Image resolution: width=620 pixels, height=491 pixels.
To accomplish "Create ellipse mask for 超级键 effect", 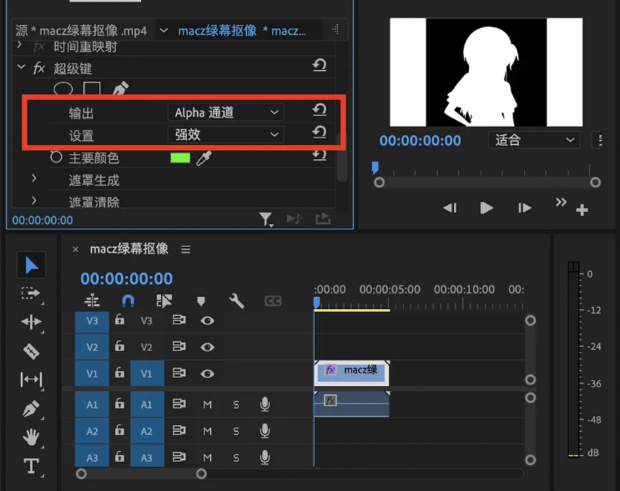I will 63,89.
